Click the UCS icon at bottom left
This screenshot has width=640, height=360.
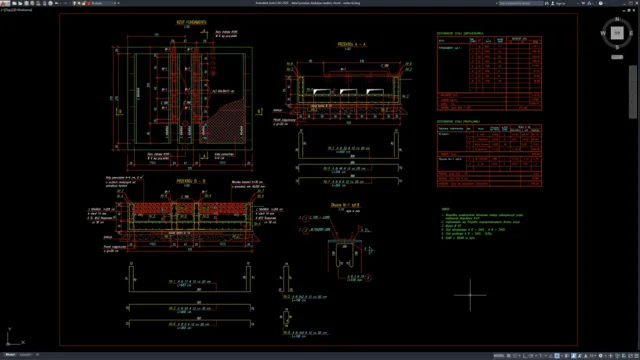point(15,337)
